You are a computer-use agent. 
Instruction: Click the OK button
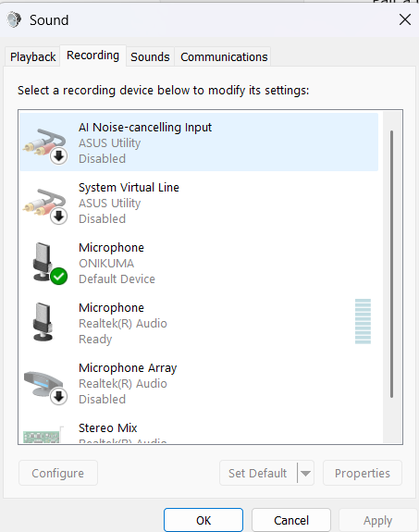[x=203, y=520]
